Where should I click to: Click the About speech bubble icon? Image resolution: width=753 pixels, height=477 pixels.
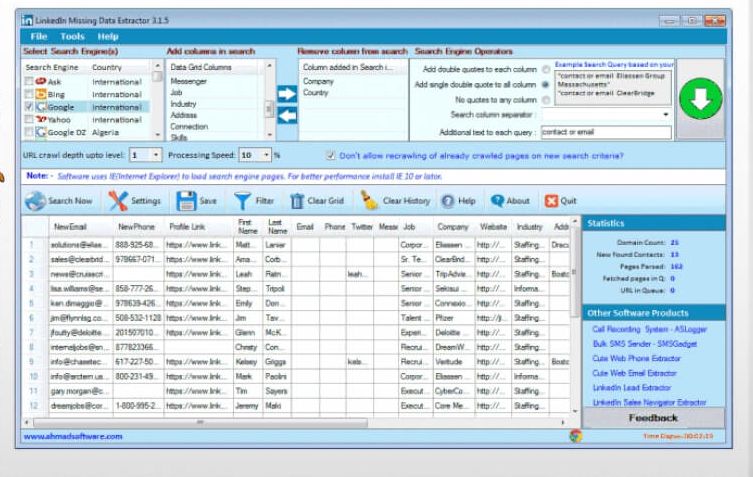[x=497, y=201]
